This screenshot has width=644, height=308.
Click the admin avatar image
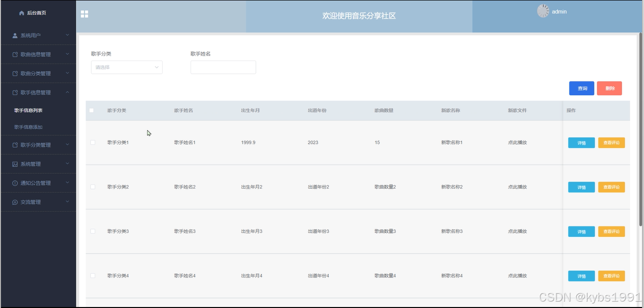(543, 11)
